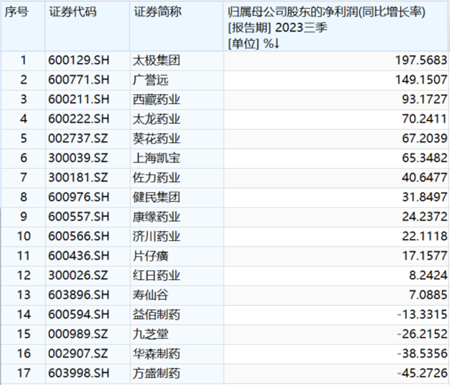Select the value -26.2152
This screenshot has height=385, width=450.
pos(422,334)
